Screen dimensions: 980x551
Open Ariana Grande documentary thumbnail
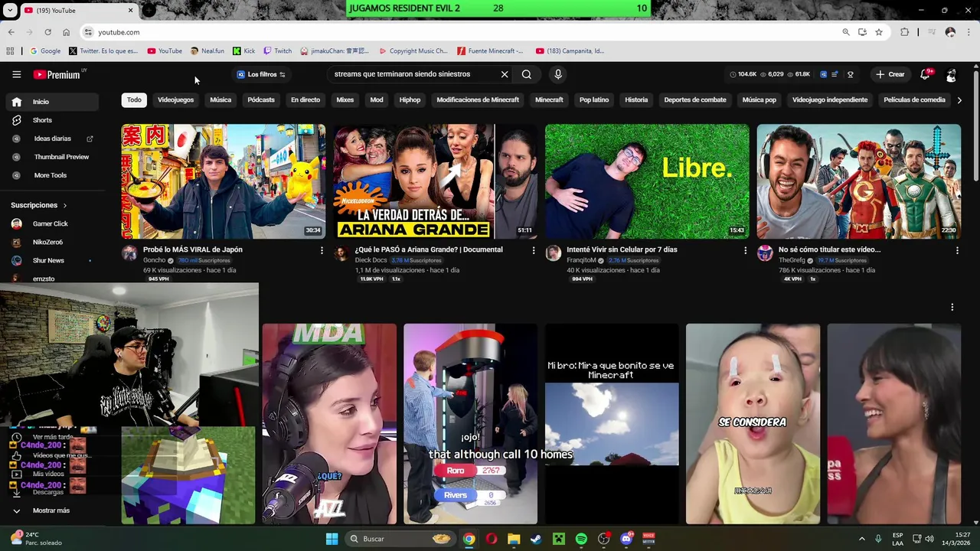435,181
